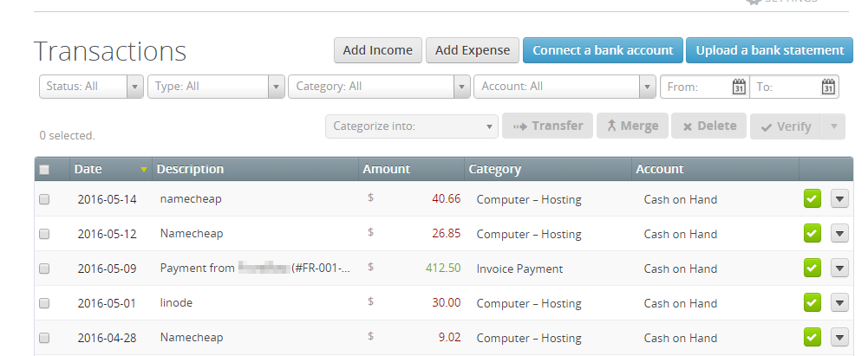Open the Type: All filter dropdown
Screen dimensions: 868x356
click(216, 87)
